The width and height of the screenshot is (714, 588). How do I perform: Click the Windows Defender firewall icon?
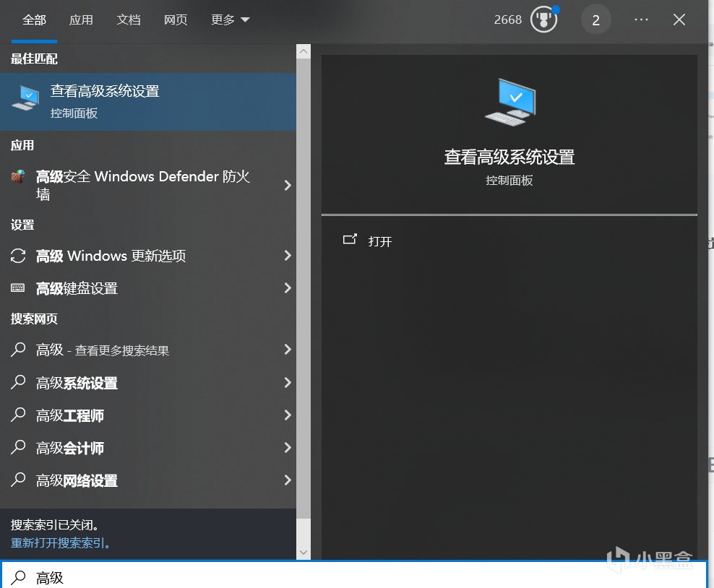tap(18, 176)
